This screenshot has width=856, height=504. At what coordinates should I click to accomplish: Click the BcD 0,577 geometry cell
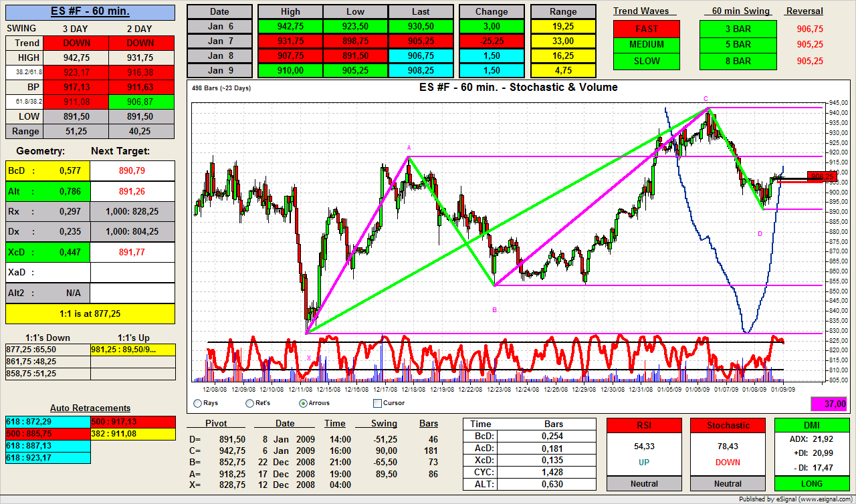[x=47, y=170]
